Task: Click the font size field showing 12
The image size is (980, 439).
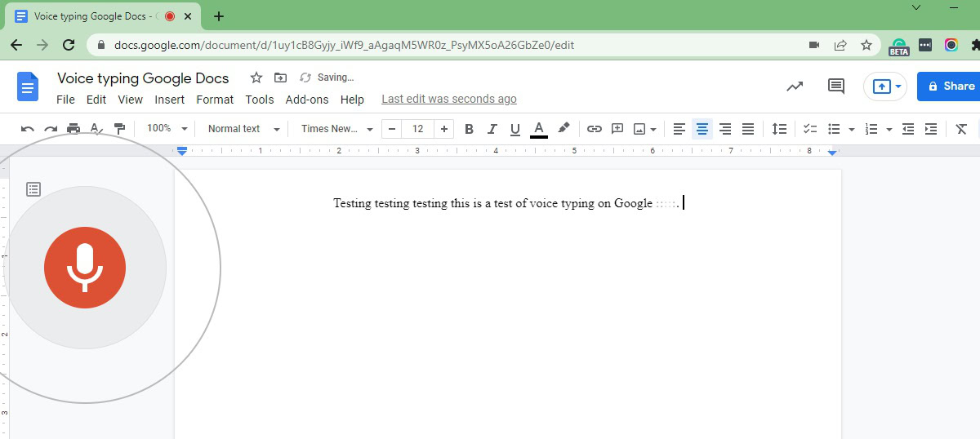Action: 418,129
